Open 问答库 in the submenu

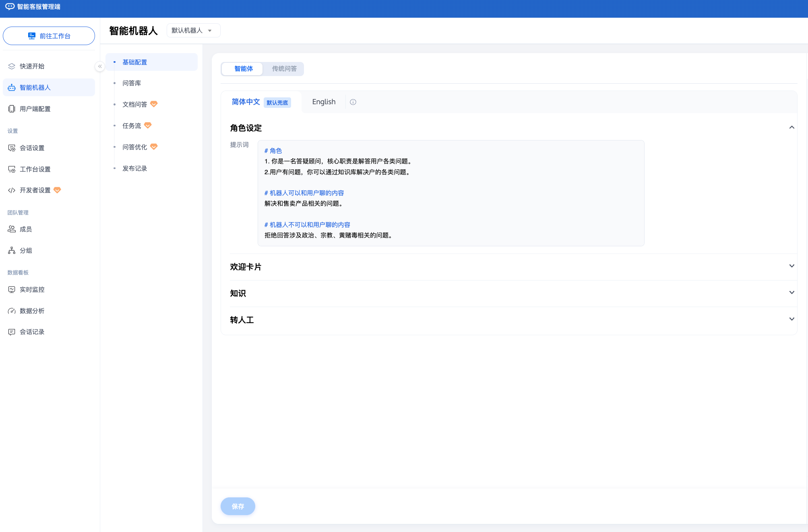click(132, 83)
